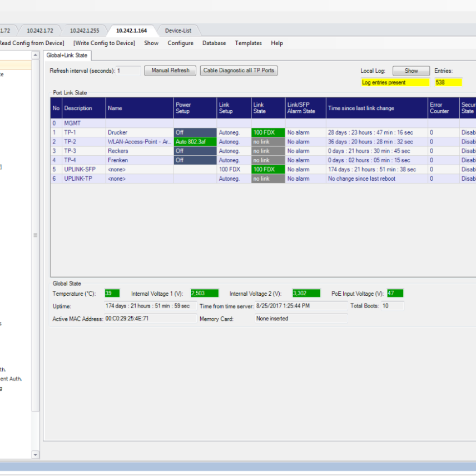
Task: Click the Error Counter column header
Action: tap(444, 108)
